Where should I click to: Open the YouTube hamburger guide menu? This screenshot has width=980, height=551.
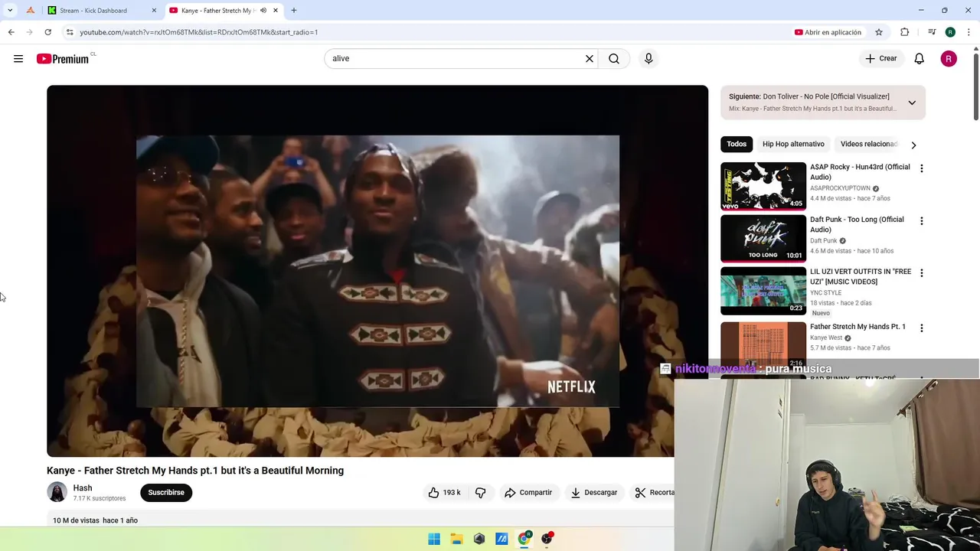click(x=18, y=59)
